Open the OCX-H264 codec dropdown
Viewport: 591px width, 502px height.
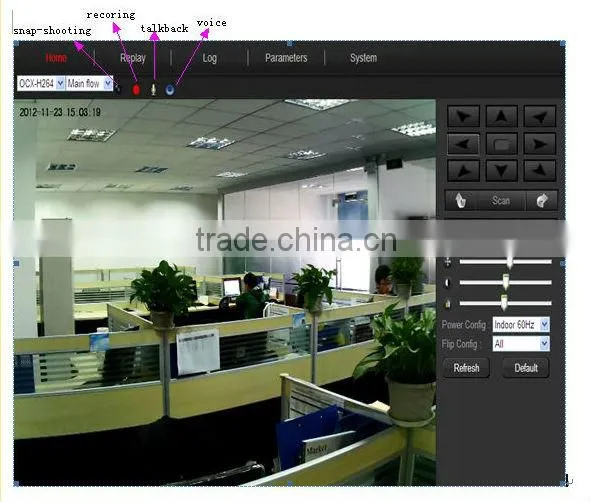pos(41,83)
